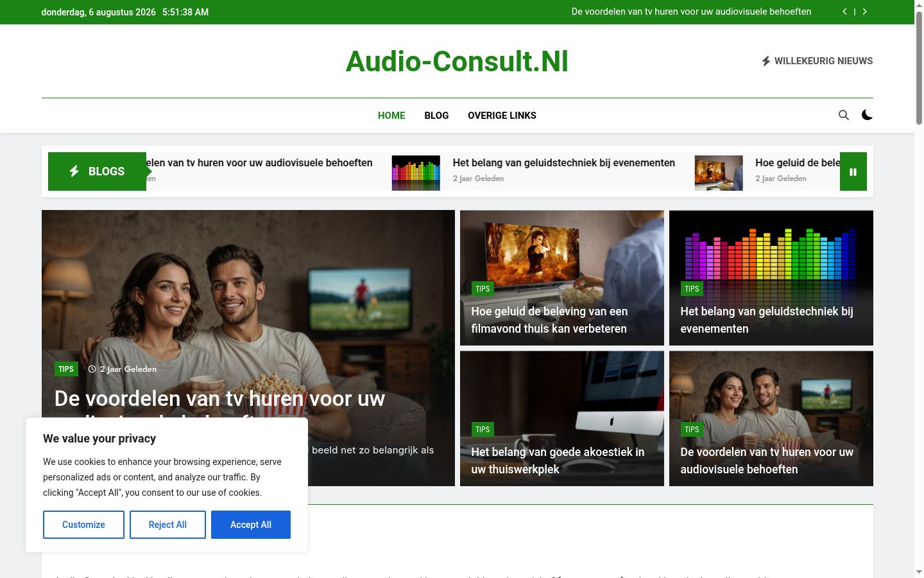Click the page vertical scrollbar
The image size is (924, 578).
(919, 67)
